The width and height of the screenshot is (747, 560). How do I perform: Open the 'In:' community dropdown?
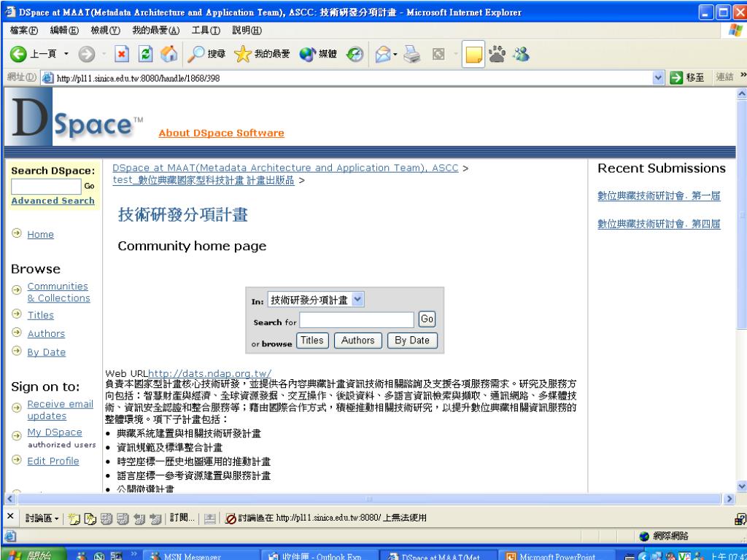[x=316, y=300]
